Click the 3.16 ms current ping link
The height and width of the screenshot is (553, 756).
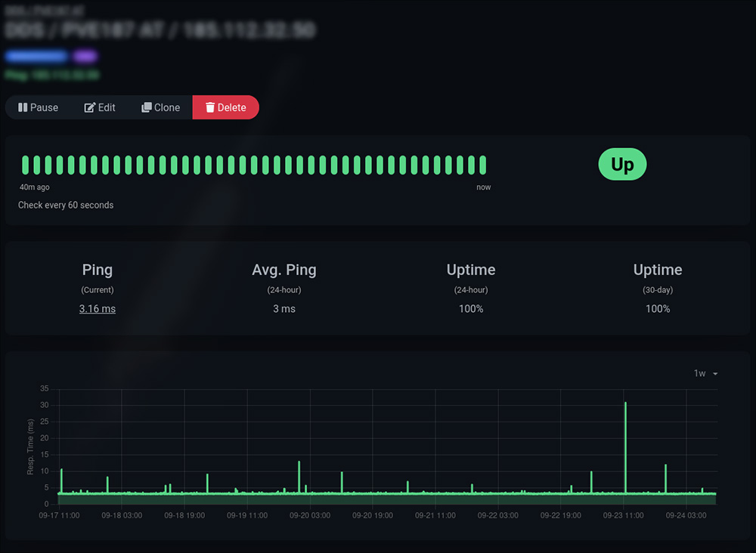pos(98,308)
